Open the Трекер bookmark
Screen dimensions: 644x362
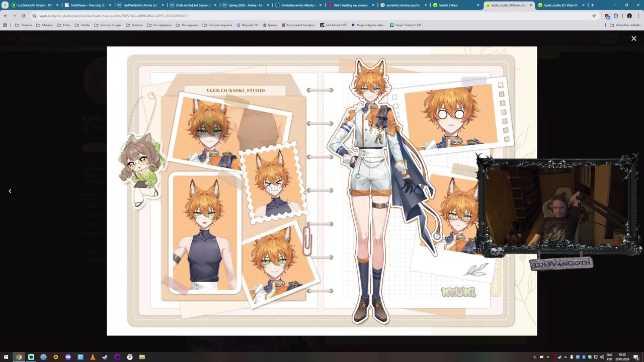click(x=270, y=25)
